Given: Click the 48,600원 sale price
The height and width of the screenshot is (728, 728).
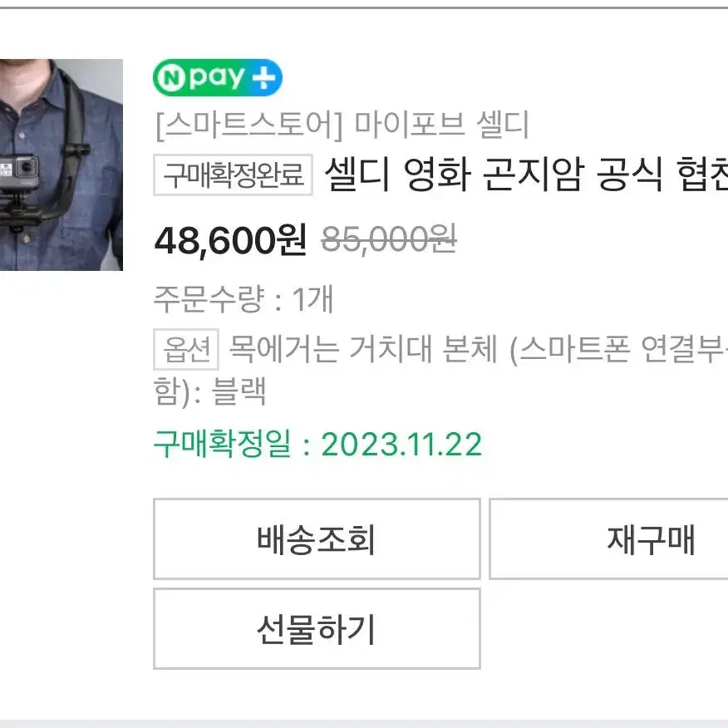Looking at the screenshot, I should point(230,240).
